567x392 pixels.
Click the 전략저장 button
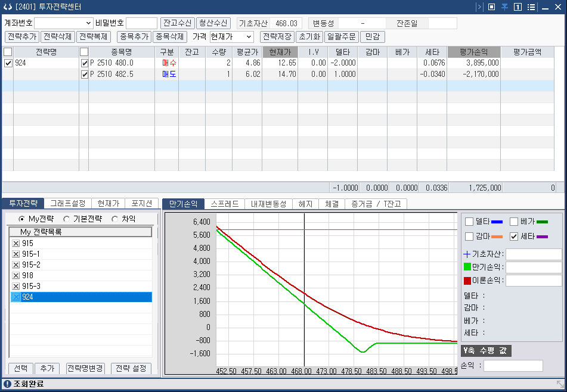(277, 37)
